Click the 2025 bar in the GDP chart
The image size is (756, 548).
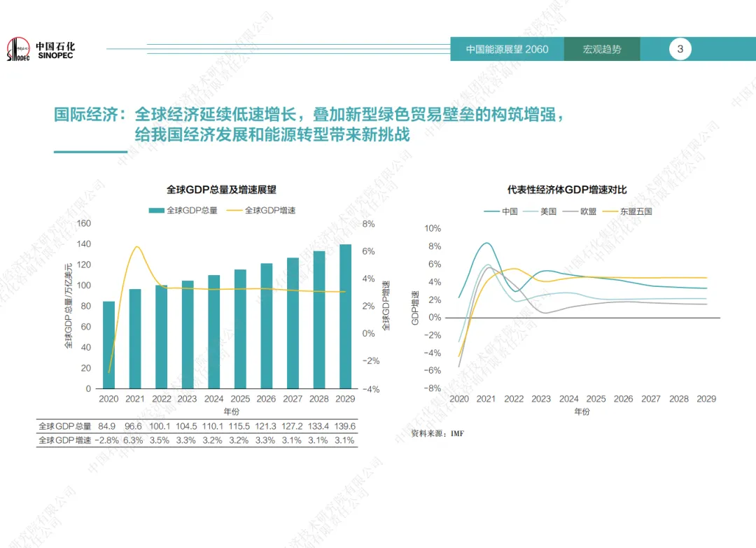(240, 329)
